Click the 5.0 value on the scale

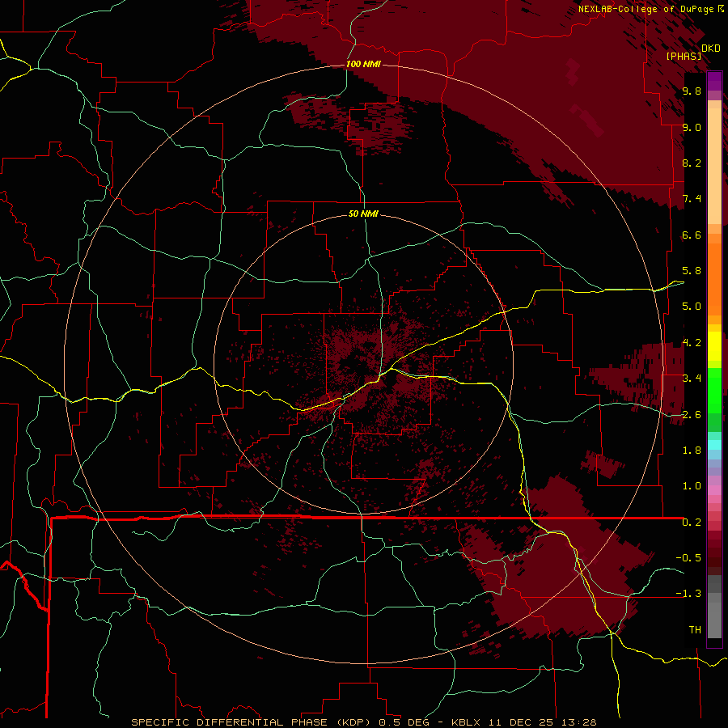click(692, 307)
